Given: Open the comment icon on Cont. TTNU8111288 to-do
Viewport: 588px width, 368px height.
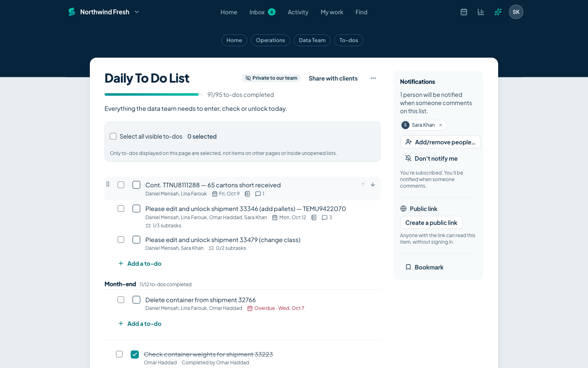Looking at the screenshot, I should 258,194.
